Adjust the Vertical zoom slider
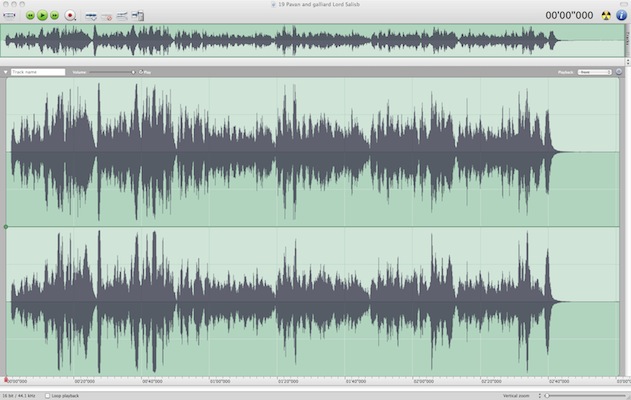 click(586, 396)
